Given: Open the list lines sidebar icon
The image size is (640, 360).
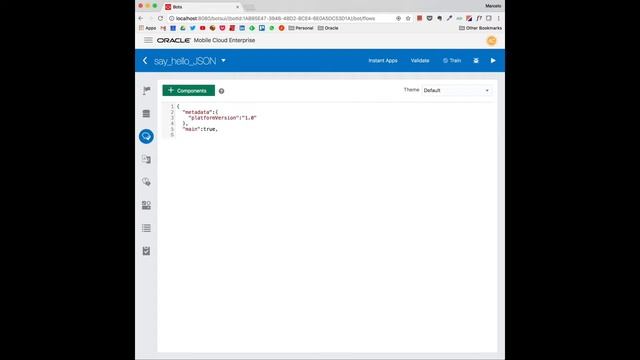Looking at the screenshot, I should click(146, 228).
